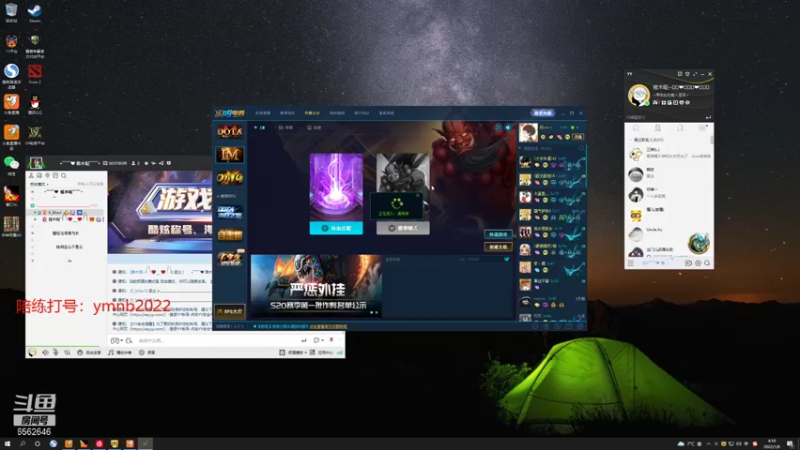Open the home tab in YY main window
The image size is (800, 450).
(x=636, y=128)
